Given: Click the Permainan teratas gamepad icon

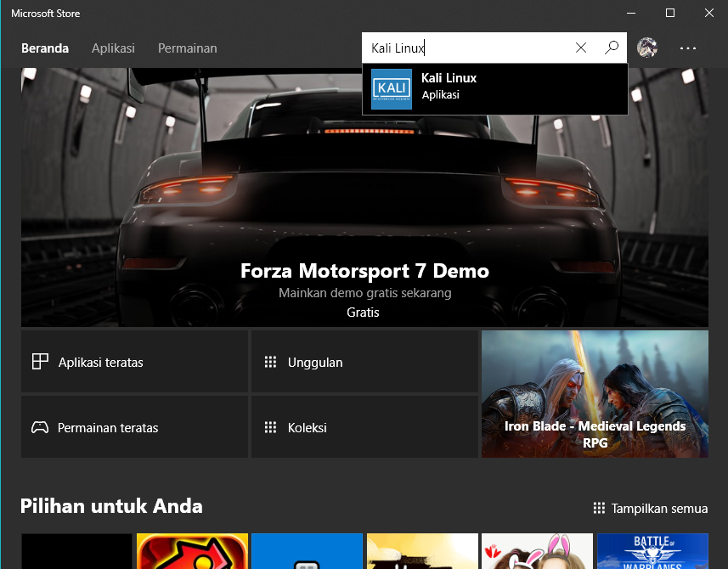Looking at the screenshot, I should tap(40, 427).
